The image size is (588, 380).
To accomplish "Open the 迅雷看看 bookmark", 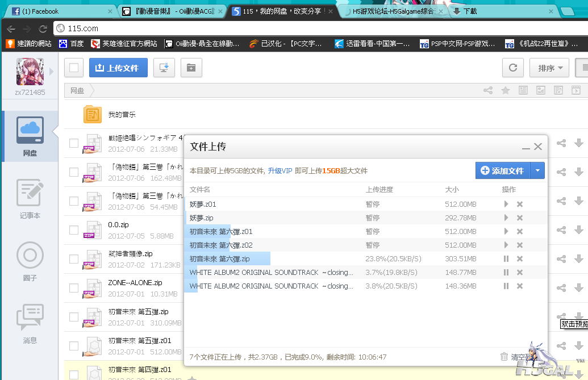I will point(372,44).
